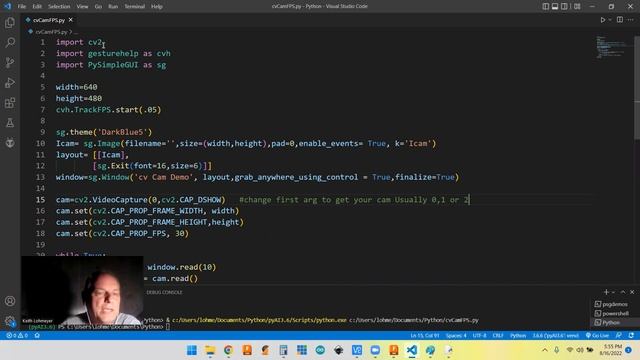Select Python interpreter 3.6.6 pyAI3.6 venv
Image resolution: width=640 pixels, height=360 pixels.
[556, 336]
